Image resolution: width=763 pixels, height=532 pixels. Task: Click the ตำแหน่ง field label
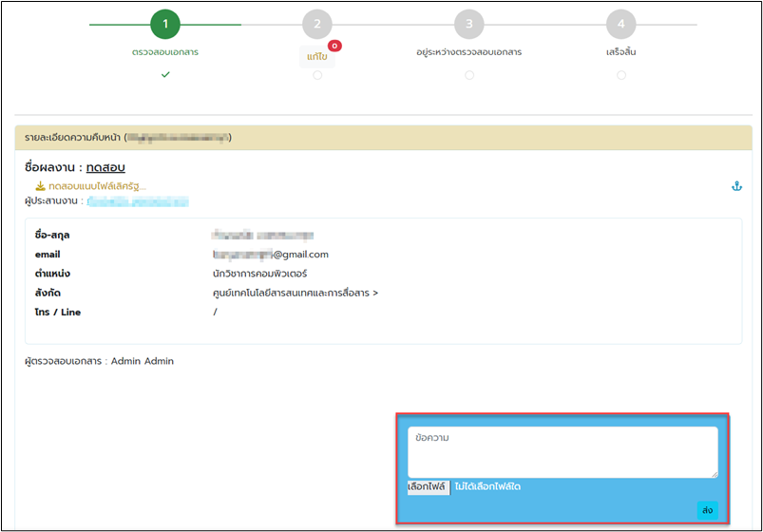(x=52, y=274)
